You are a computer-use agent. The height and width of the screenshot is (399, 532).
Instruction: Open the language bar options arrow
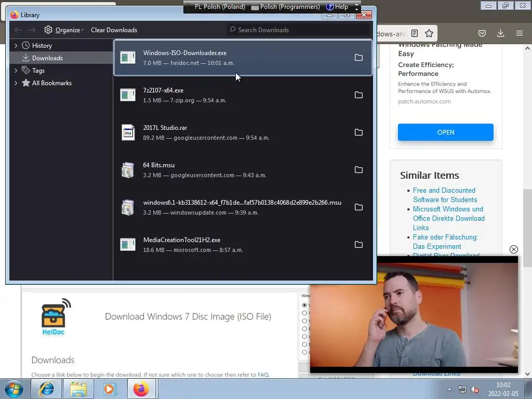356,7
